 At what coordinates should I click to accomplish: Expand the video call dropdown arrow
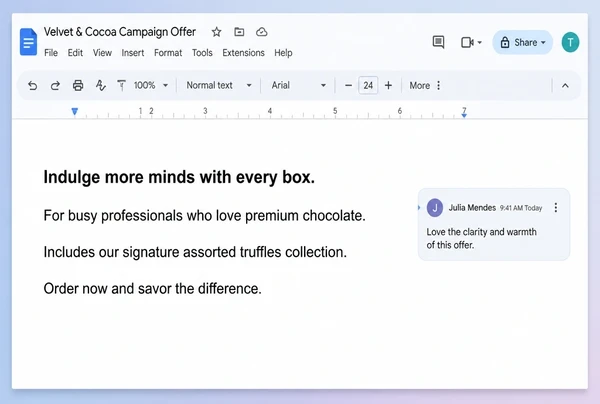pyautogui.click(x=479, y=42)
